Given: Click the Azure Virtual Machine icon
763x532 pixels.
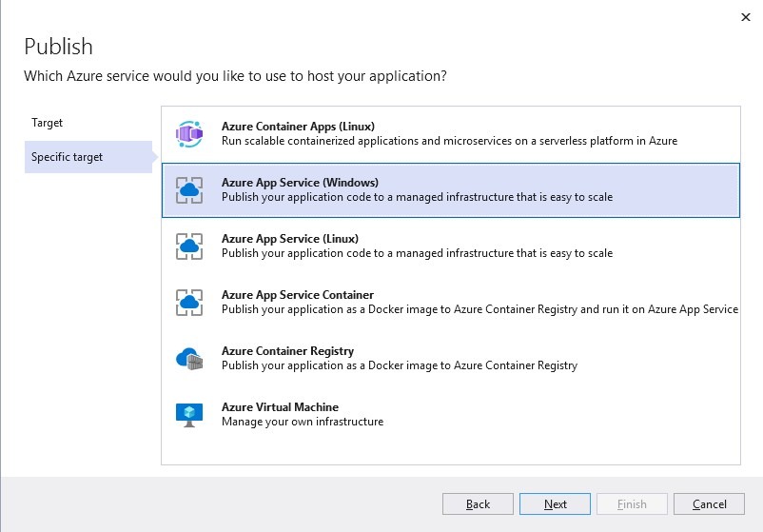Looking at the screenshot, I should point(189,414).
